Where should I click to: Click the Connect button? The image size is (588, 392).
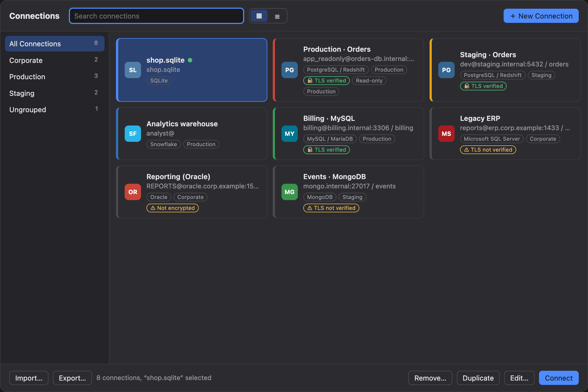pos(559,378)
